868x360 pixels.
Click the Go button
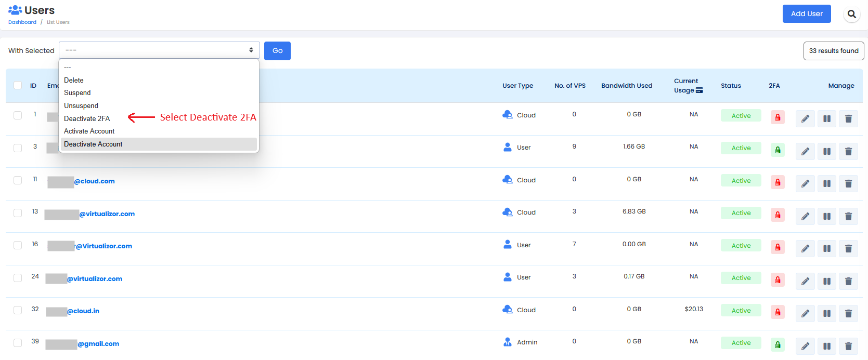point(277,51)
